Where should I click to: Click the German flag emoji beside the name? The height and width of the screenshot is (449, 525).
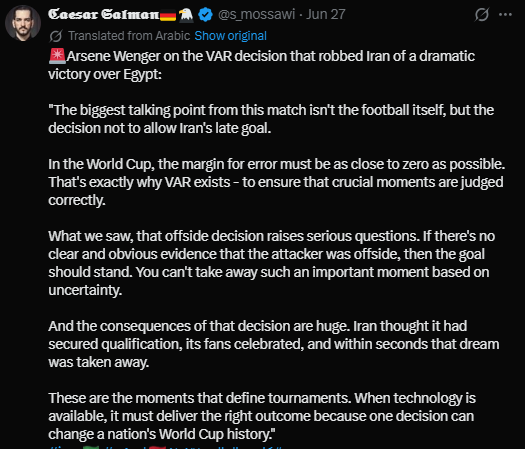(x=168, y=15)
